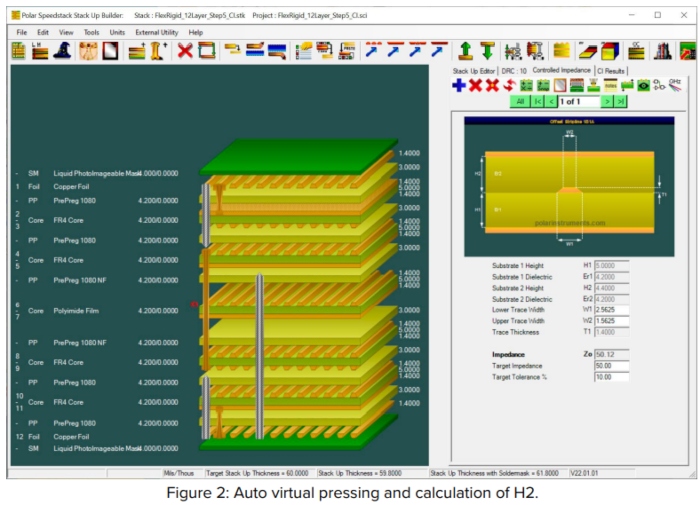The height and width of the screenshot is (505, 700).
Task: Delete structure with first red X icon
Action: pos(475,85)
